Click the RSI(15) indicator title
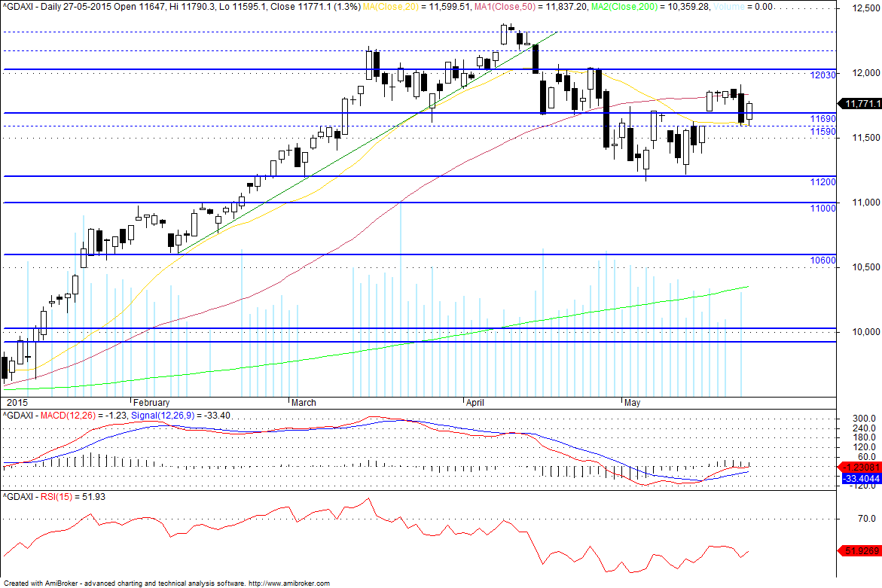This screenshot has width=882, height=588. point(56,497)
